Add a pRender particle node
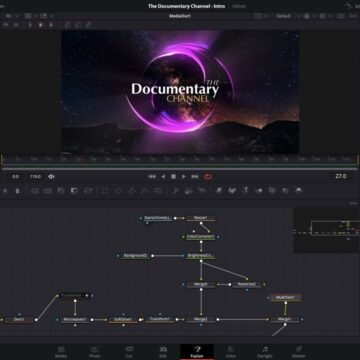360x360 pixels. (x=202, y=191)
